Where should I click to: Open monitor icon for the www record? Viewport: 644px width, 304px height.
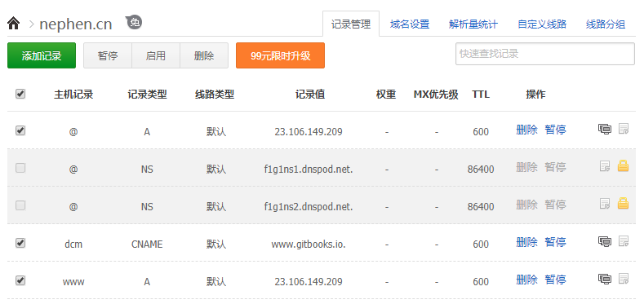(605, 279)
